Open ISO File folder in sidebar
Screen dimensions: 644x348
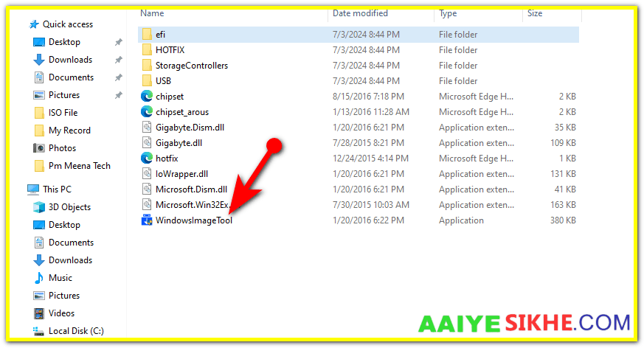click(63, 113)
